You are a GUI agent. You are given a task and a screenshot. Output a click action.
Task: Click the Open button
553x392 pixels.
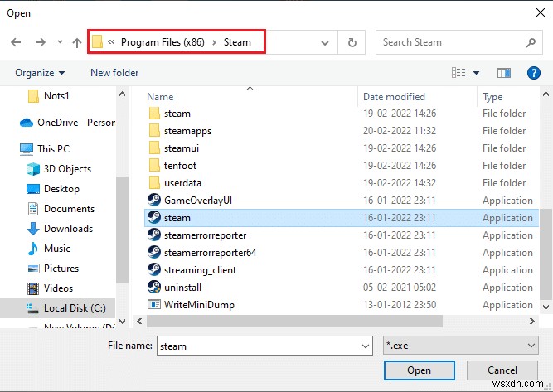point(419,370)
